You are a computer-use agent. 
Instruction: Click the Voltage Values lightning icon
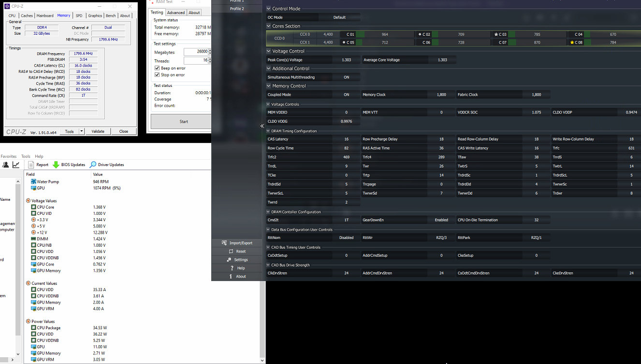28,200
